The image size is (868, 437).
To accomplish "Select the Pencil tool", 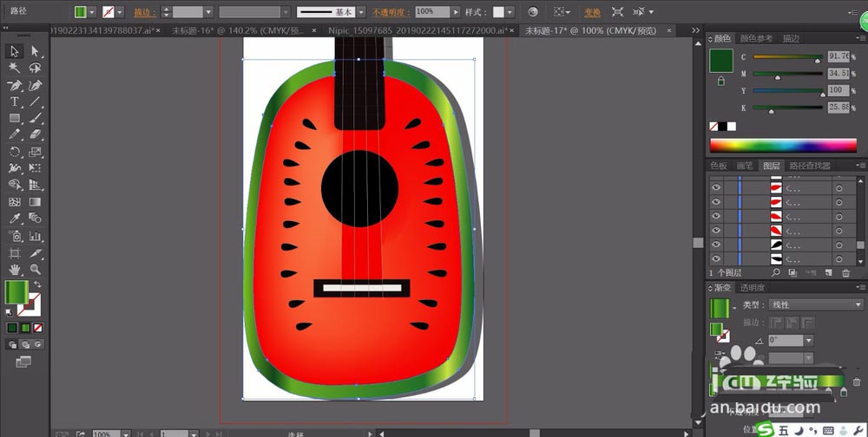I will [15, 134].
